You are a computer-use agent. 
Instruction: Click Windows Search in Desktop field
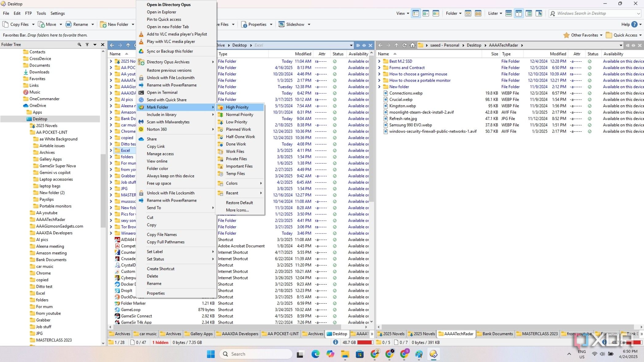click(595, 13)
